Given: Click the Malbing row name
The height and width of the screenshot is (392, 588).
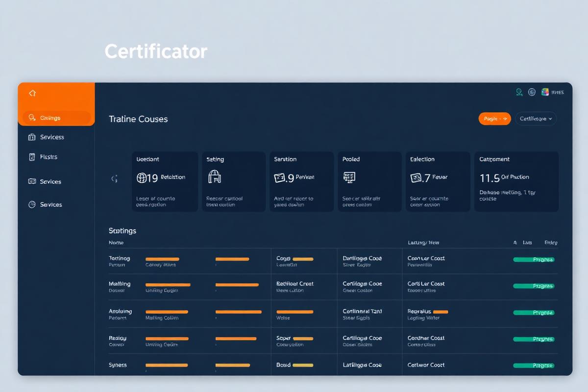Looking at the screenshot, I should tap(120, 284).
